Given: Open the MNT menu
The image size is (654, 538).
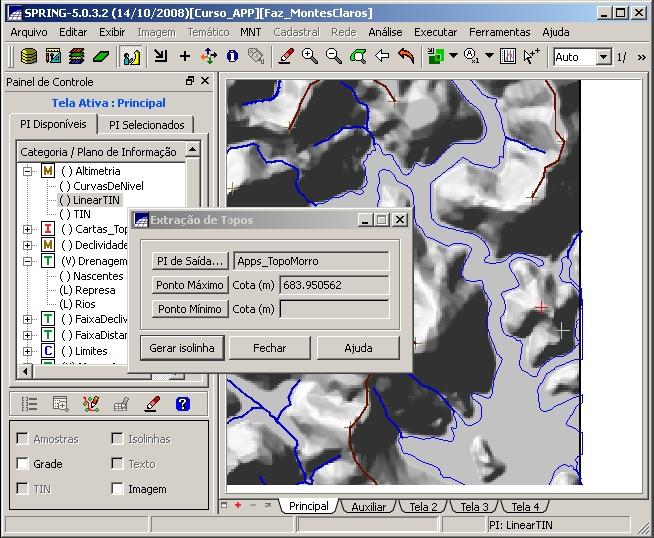Looking at the screenshot, I should [x=251, y=32].
